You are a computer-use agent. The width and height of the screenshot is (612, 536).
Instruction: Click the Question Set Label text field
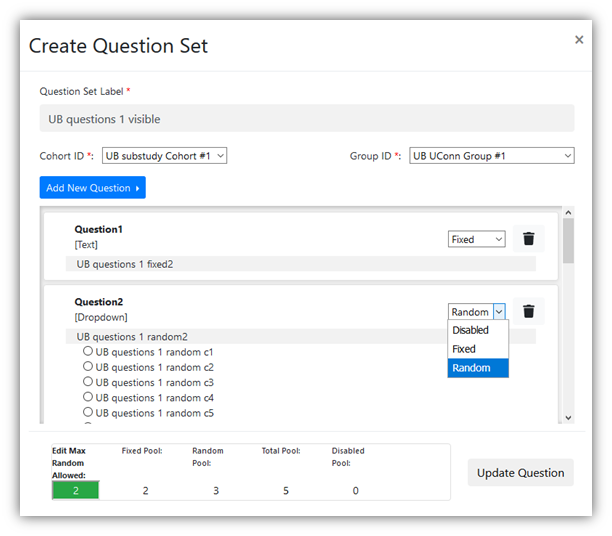click(307, 119)
